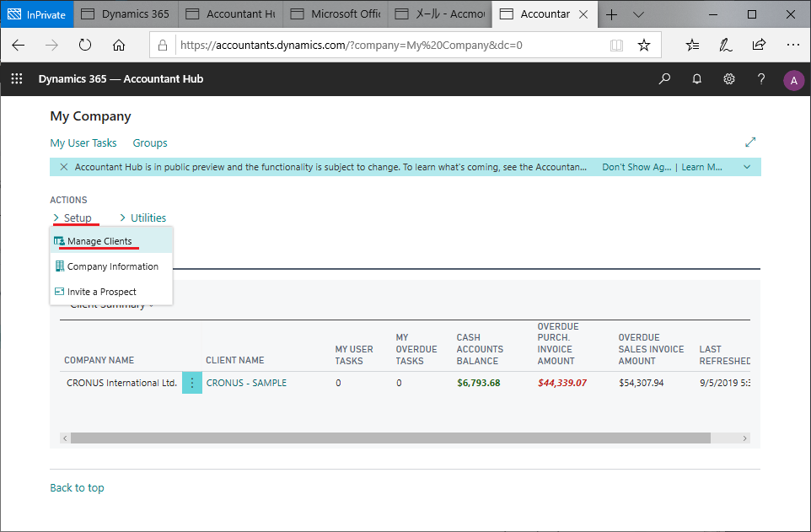Refresh the current page
811x532 pixels.
(x=85, y=45)
